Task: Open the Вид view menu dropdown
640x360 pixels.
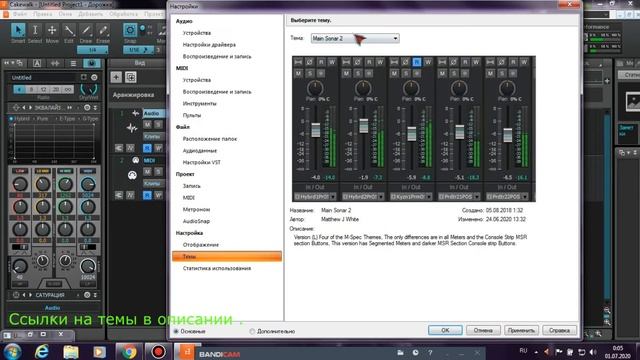Action: (139, 63)
